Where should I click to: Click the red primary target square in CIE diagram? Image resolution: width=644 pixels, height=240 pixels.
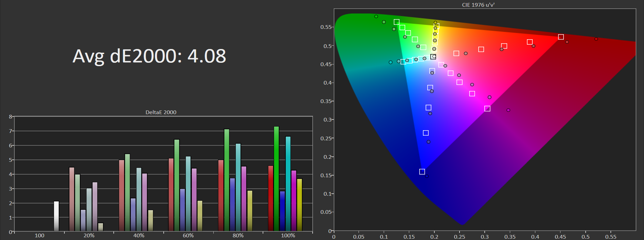pos(561,37)
